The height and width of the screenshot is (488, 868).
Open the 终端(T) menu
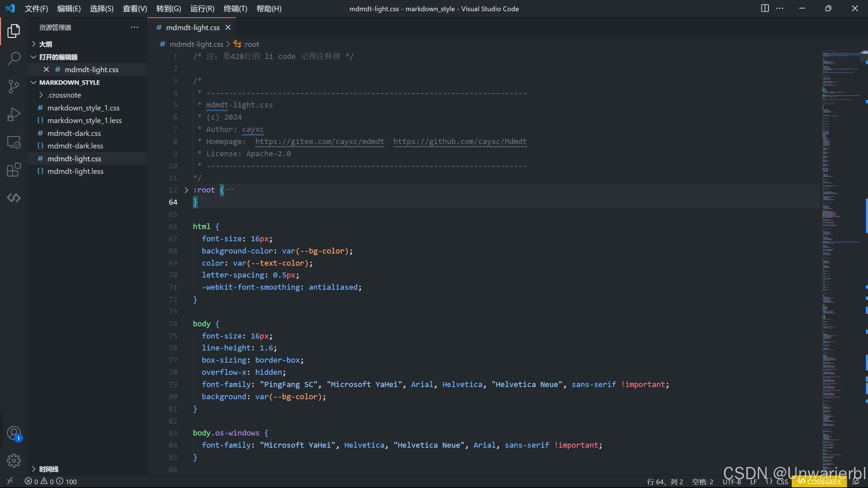pos(235,8)
